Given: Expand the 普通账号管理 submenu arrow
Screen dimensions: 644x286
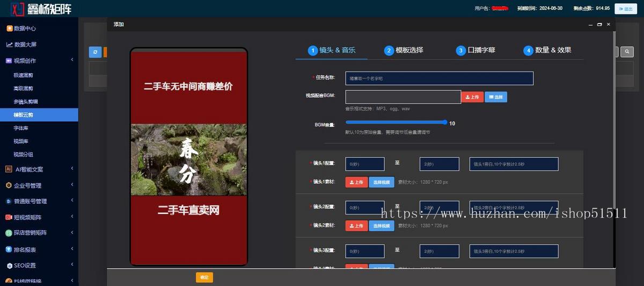Looking at the screenshot, I should point(72,201).
